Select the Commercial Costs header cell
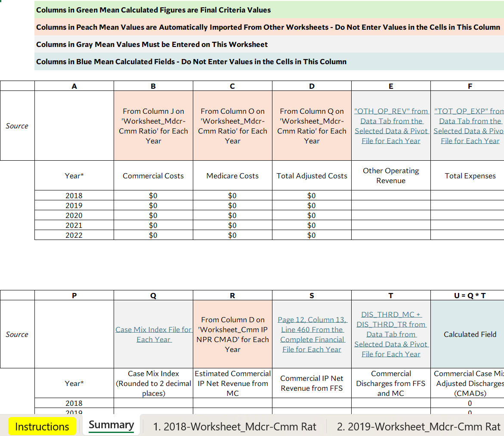Image resolution: width=504 pixels, height=436 pixels. click(x=153, y=175)
